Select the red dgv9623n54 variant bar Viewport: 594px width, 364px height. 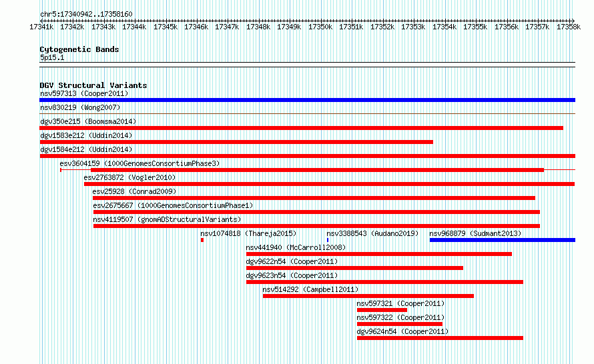(x=384, y=282)
